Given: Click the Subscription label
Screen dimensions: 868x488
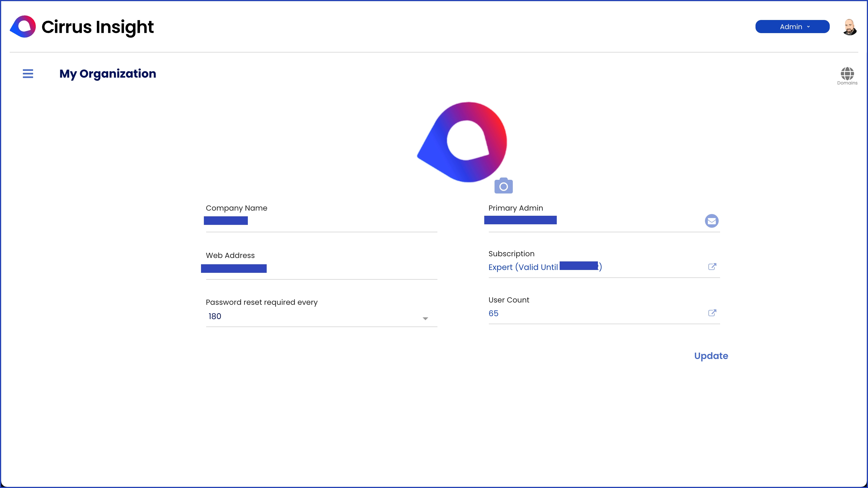Looking at the screenshot, I should 511,254.
